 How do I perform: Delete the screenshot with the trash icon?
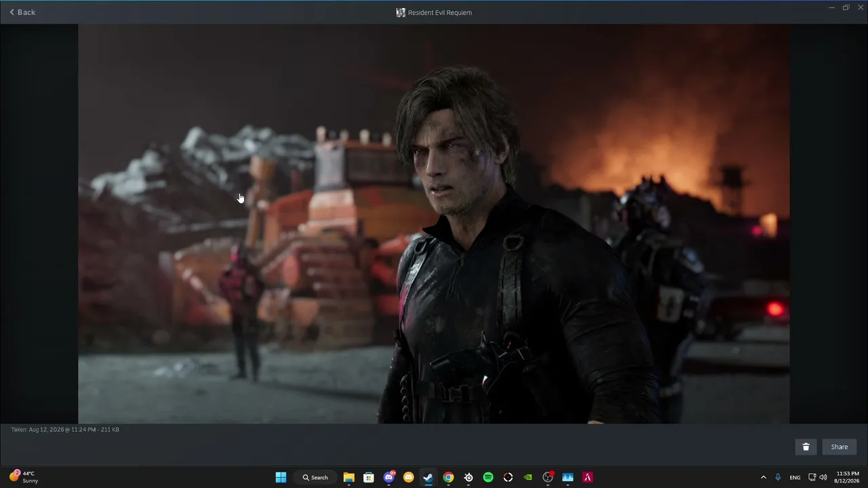coord(806,447)
